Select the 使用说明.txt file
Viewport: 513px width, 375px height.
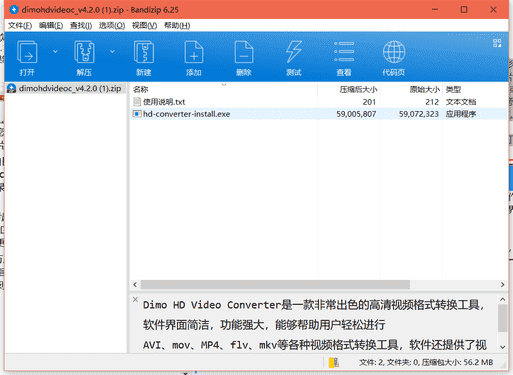click(x=164, y=102)
